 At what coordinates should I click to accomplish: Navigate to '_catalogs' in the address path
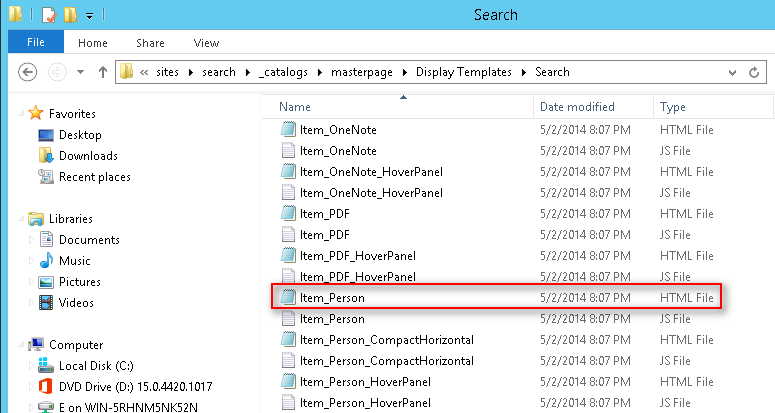coord(283,72)
